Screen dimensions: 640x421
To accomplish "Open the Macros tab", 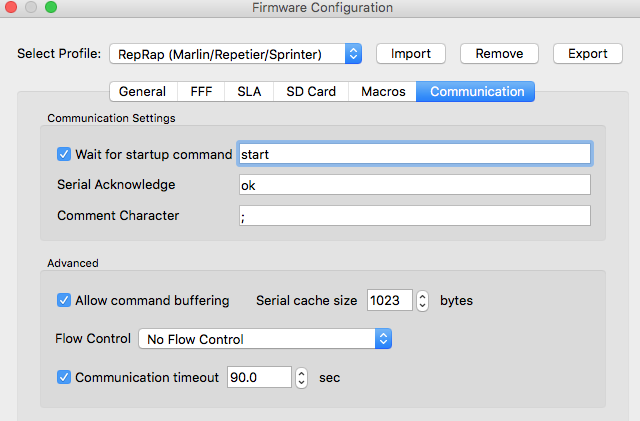I will (383, 91).
